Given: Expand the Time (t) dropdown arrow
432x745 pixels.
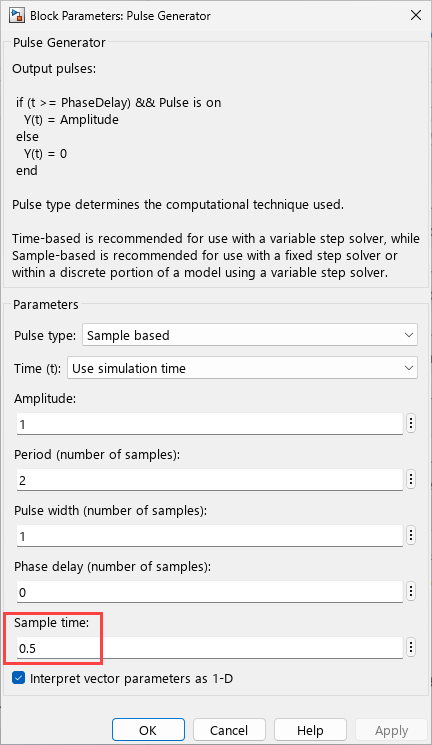Looking at the screenshot, I should pyautogui.click(x=409, y=368).
